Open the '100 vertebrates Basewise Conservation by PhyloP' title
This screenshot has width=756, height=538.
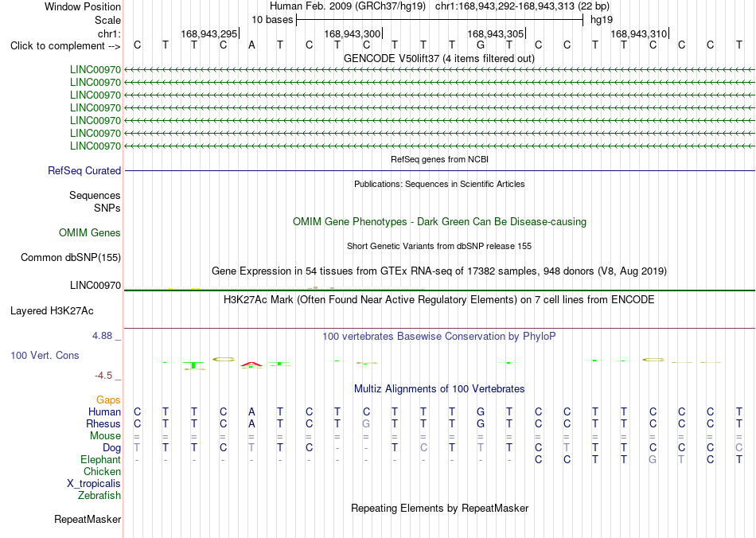pyautogui.click(x=439, y=336)
